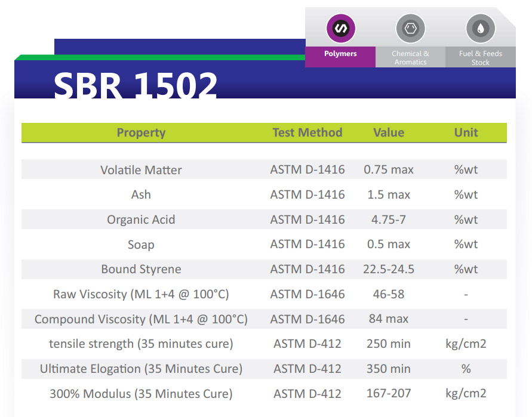Screen dimensions: 532x417
Task: Select the Ash property row
Action: point(141,195)
